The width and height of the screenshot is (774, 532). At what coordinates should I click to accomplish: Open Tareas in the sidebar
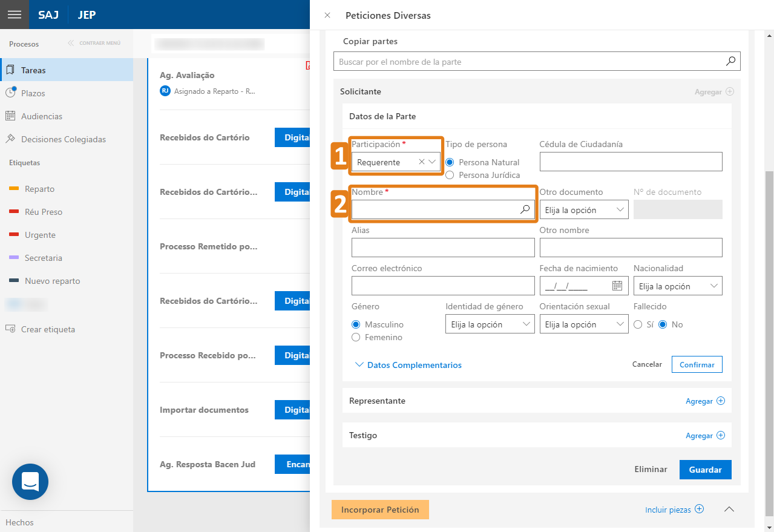click(x=67, y=70)
